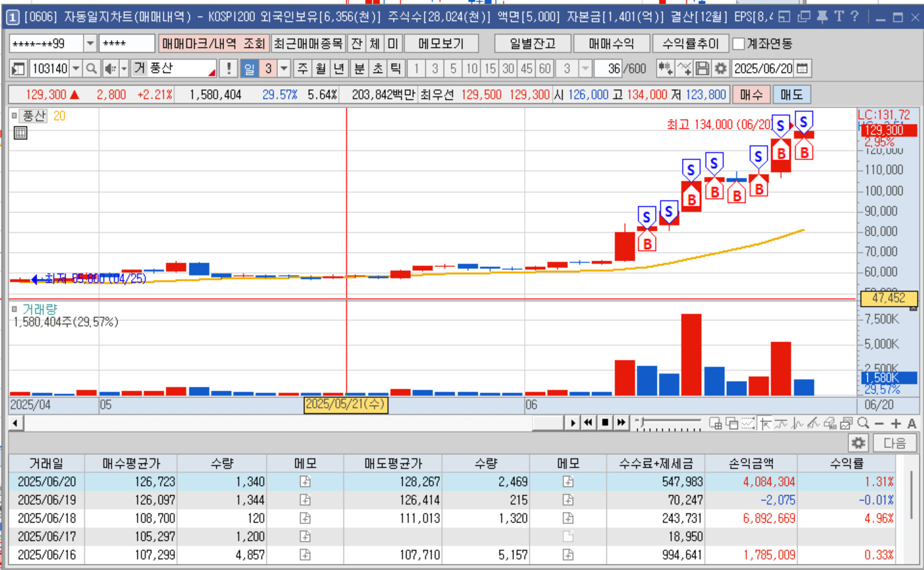Open the stock search magnifier icon
Screen dimensions: 924x570
click(x=92, y=68)
